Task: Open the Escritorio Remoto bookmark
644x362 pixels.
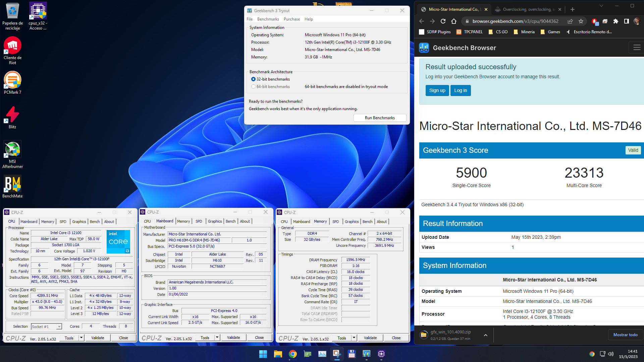Action: pyautogui.click(x=589, y=32)
